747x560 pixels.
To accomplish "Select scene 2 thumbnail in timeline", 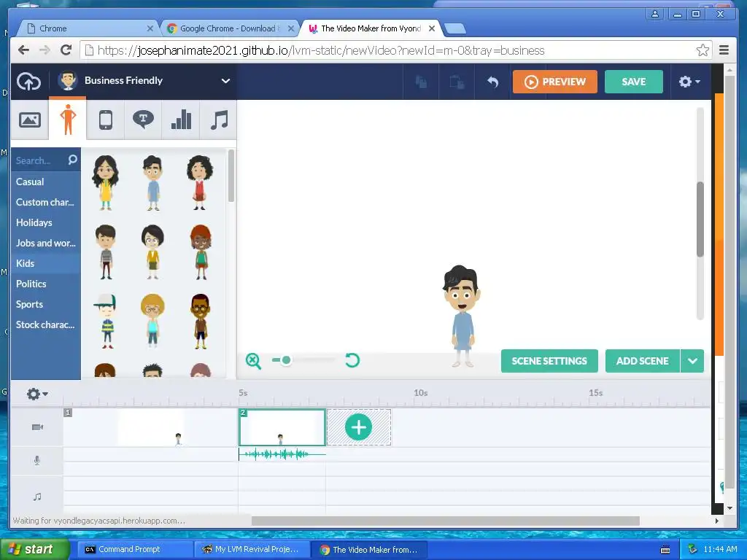I will point(282,427).
